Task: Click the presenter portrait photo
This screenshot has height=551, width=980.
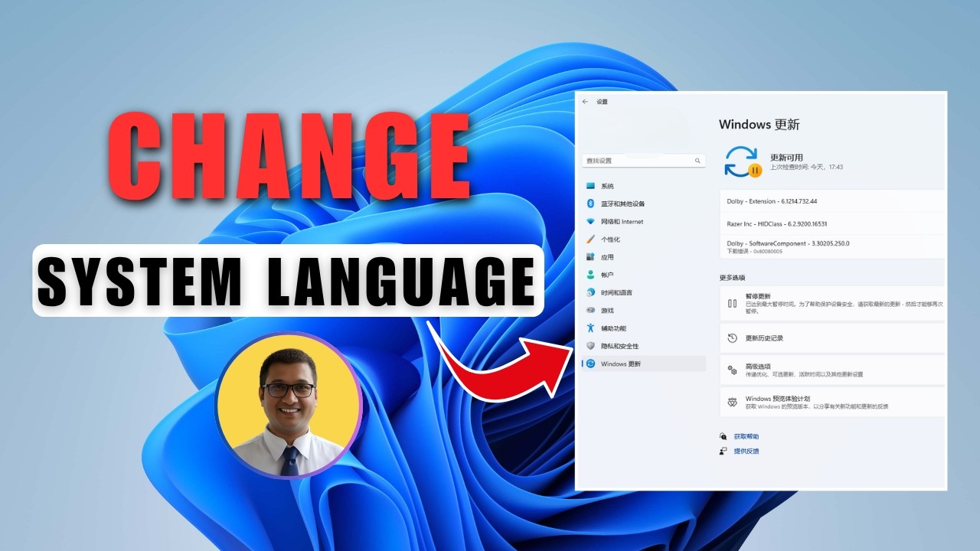Action: pyautogui.click(x=289, y=406)
